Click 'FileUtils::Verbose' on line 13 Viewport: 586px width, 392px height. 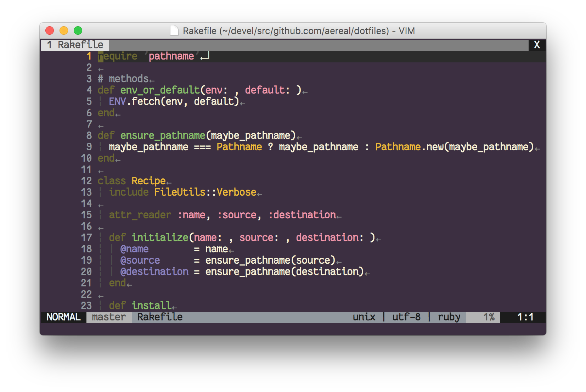(x=205, y=192)
